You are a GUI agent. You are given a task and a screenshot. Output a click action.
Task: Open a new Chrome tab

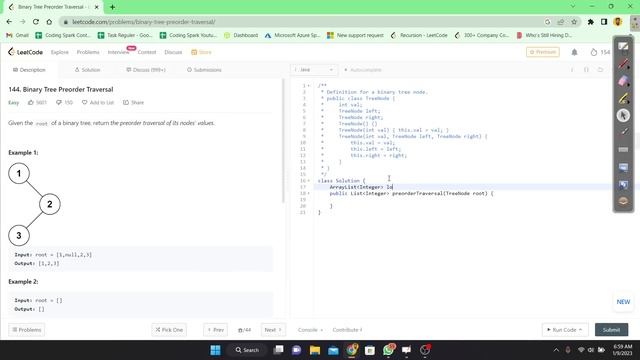click(x=112, y=7)
